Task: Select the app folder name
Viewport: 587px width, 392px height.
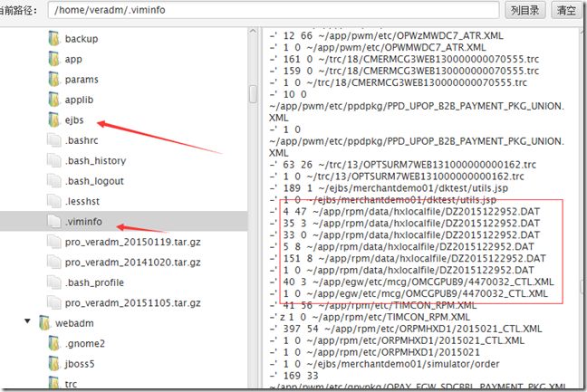Action: coord(73,59)
